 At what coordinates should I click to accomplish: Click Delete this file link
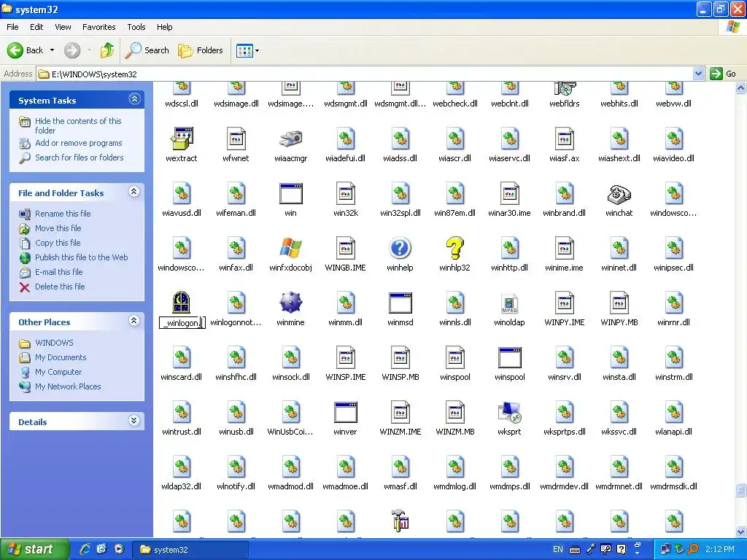point(60,287)
